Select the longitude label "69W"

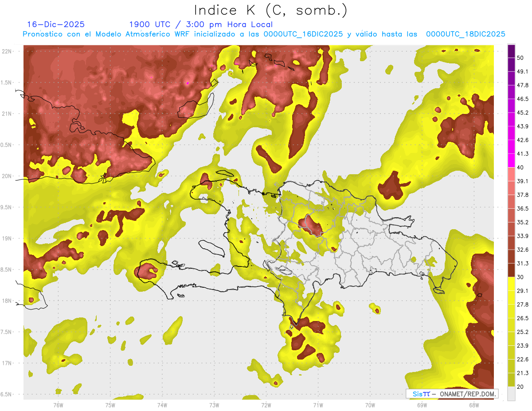click(422, 405)
